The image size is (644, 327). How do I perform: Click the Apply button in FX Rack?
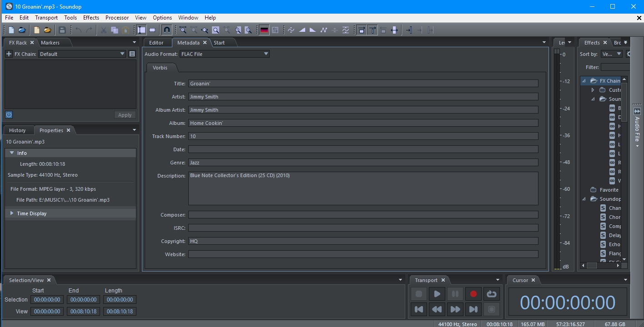(x=125, y=115)
